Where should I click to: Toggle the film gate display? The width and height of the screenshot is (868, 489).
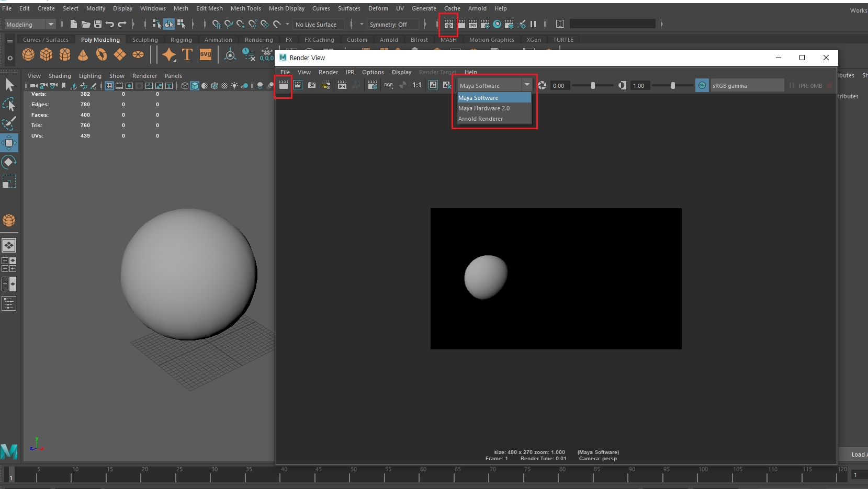(119, 86)
